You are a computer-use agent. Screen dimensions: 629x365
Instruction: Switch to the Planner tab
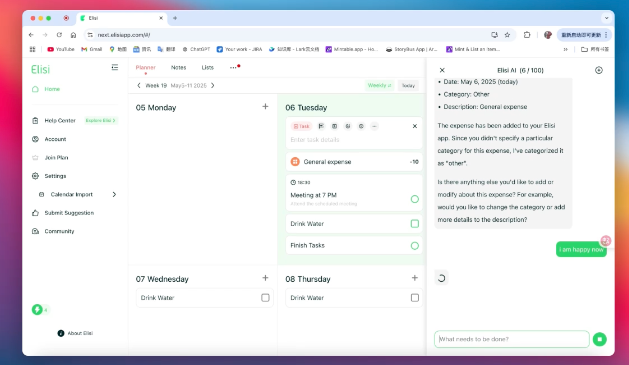coord(145,67)
